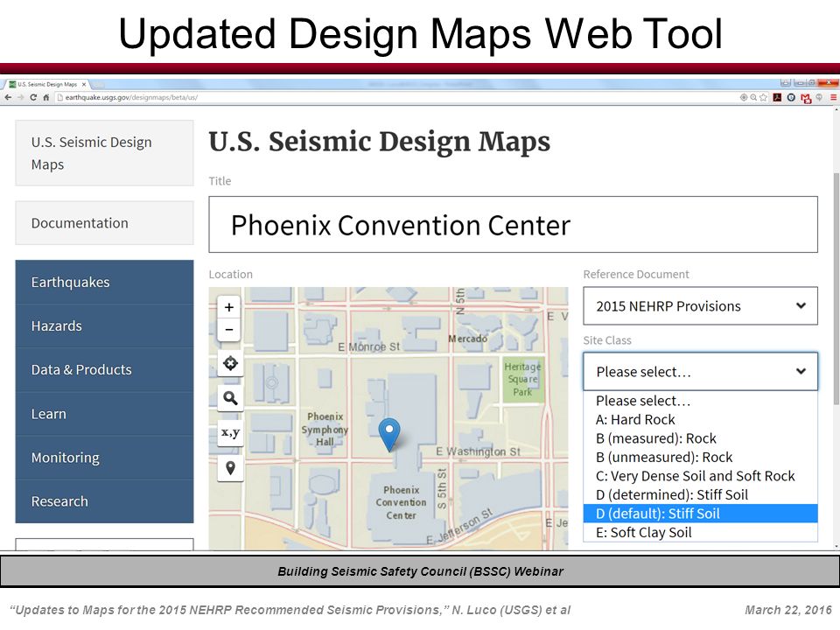Zoom out on the map with minus button
840x630 pixels.
229,330
